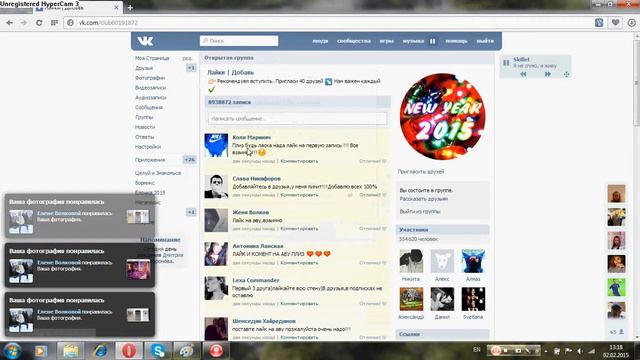Viewport: 640px width, 360px height.
Task: Open 'Сообщения' in left sidebar
Action: pyautogui.click(x=149, y=107)
